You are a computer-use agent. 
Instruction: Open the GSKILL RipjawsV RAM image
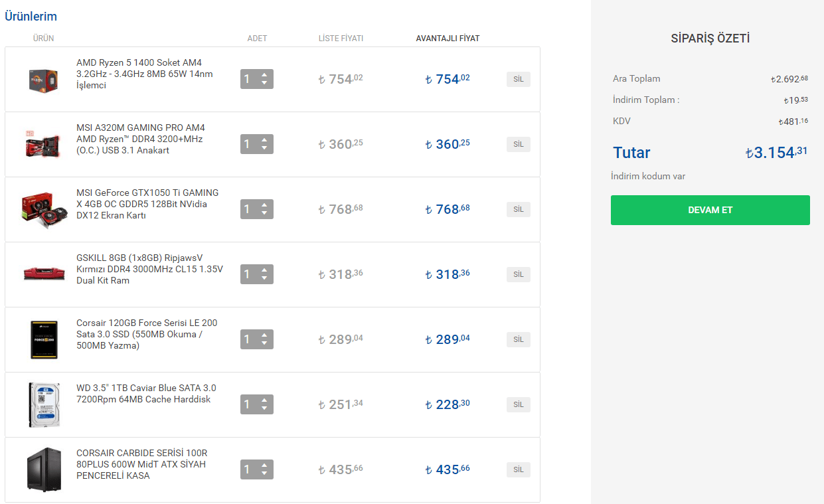[44, 274]
